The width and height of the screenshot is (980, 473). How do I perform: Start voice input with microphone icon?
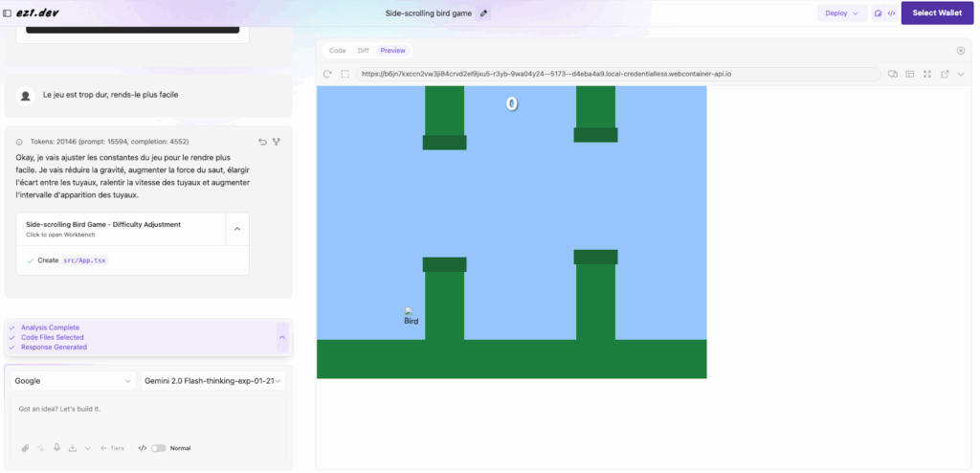pos(57,448)
